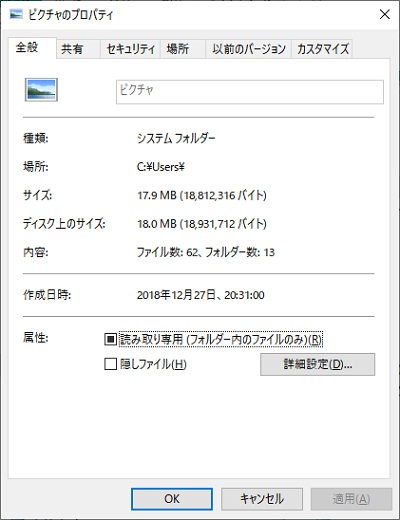Screen dimensions: 400x520
Task: Click the 2018年12月27日 creation date value
Action: pyautogui.click(x=201, y=295)
